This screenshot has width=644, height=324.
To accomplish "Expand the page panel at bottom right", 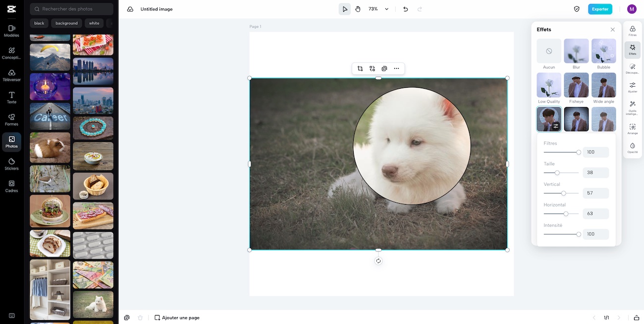I will click(636, 318).
